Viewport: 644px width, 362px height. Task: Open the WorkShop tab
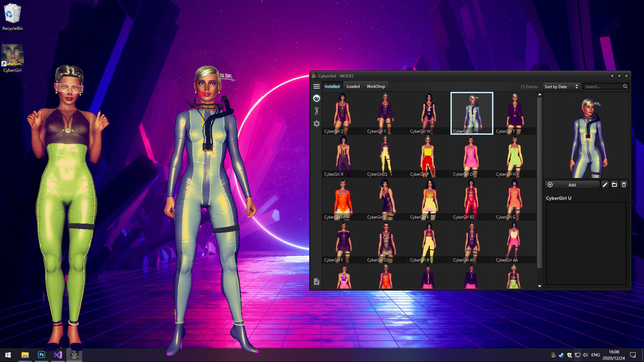376,86
